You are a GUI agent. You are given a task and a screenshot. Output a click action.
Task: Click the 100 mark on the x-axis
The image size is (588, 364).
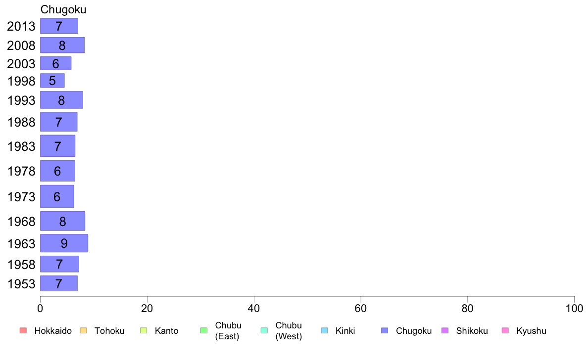point(574,308)
